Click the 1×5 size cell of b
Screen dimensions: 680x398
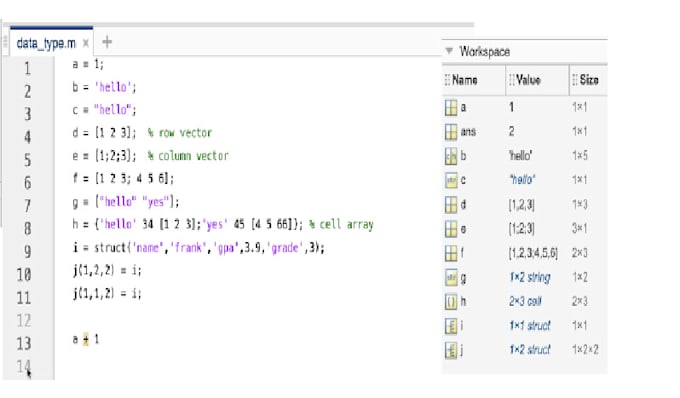tap(580, 155)
